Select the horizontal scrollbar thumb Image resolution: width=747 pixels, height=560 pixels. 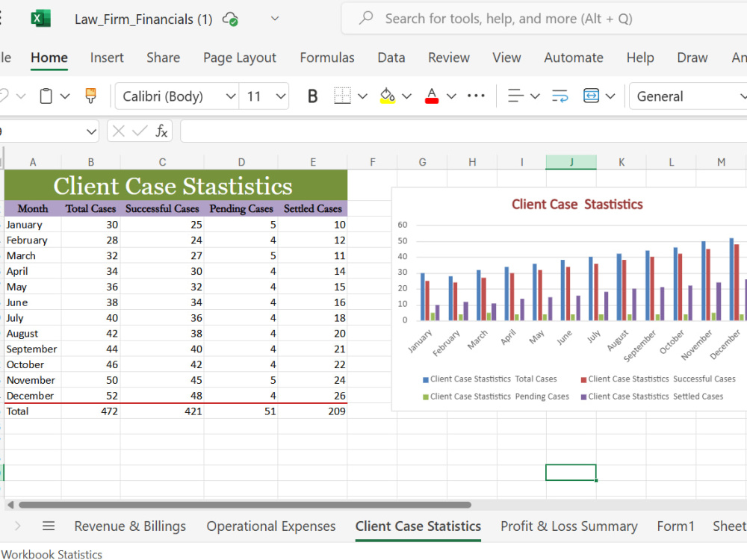click(245, 505)
